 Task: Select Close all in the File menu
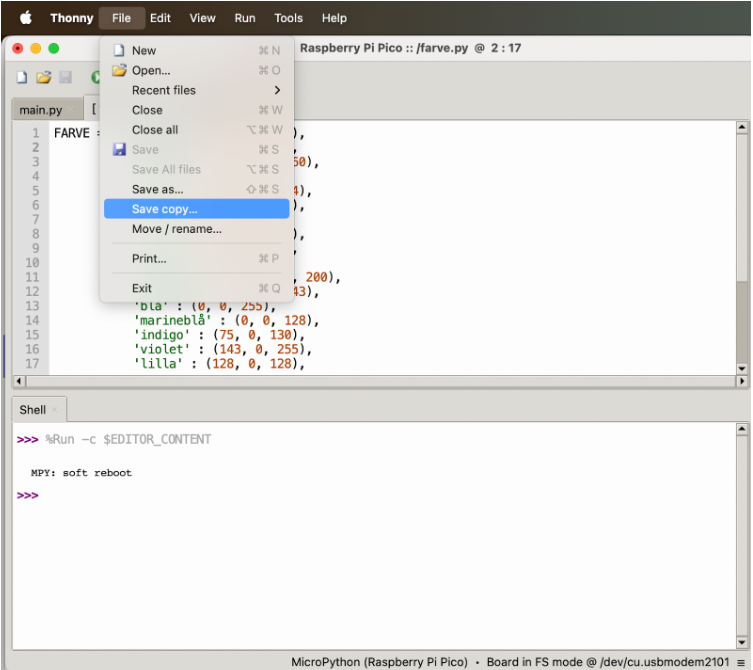pyautogui.click(x=196, y=130)
